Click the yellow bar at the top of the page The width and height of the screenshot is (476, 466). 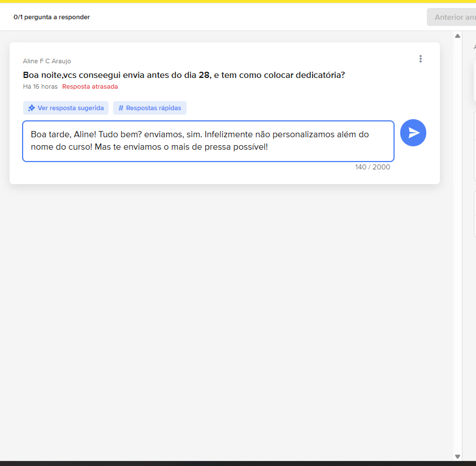tap(237, 1)
